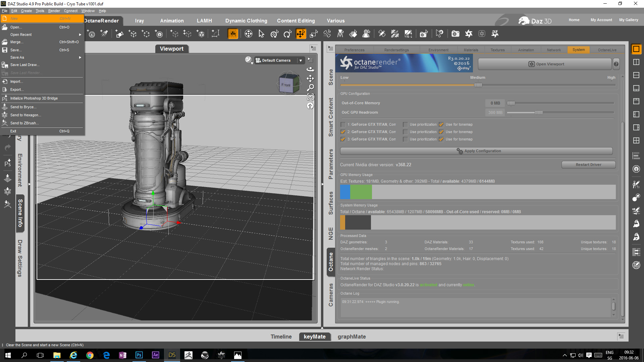
Task: Adjust the OoC GPU Headroom slider
Action: (538, 113)
